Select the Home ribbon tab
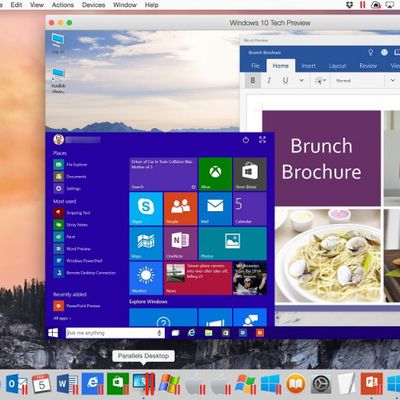The height and width of the screenshot is (400, 400). click(281, 66)
